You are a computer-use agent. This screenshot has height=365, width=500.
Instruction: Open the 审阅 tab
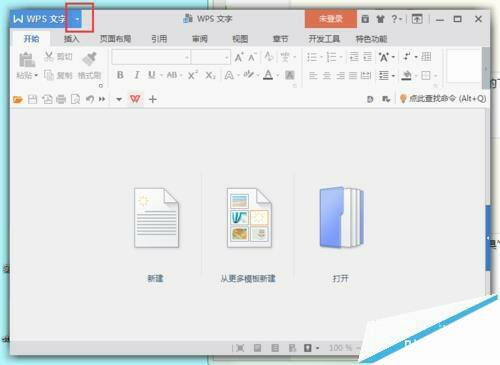200,39
